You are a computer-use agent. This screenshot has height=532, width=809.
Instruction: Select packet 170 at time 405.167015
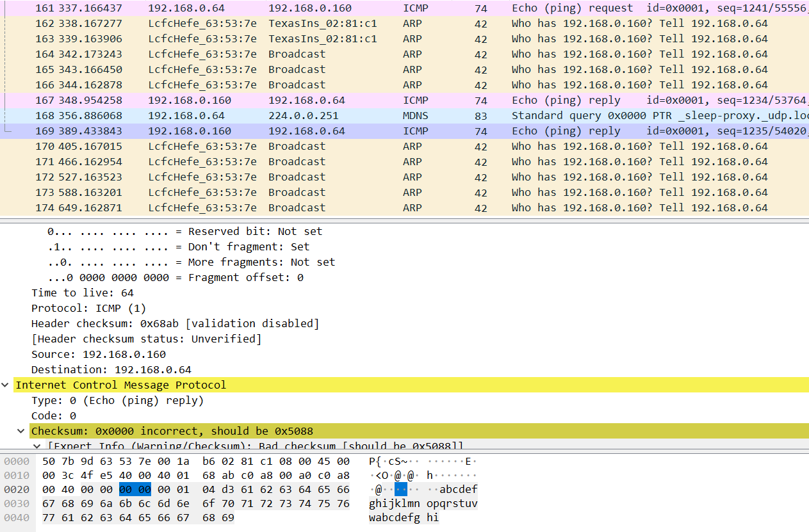(404, 146)
